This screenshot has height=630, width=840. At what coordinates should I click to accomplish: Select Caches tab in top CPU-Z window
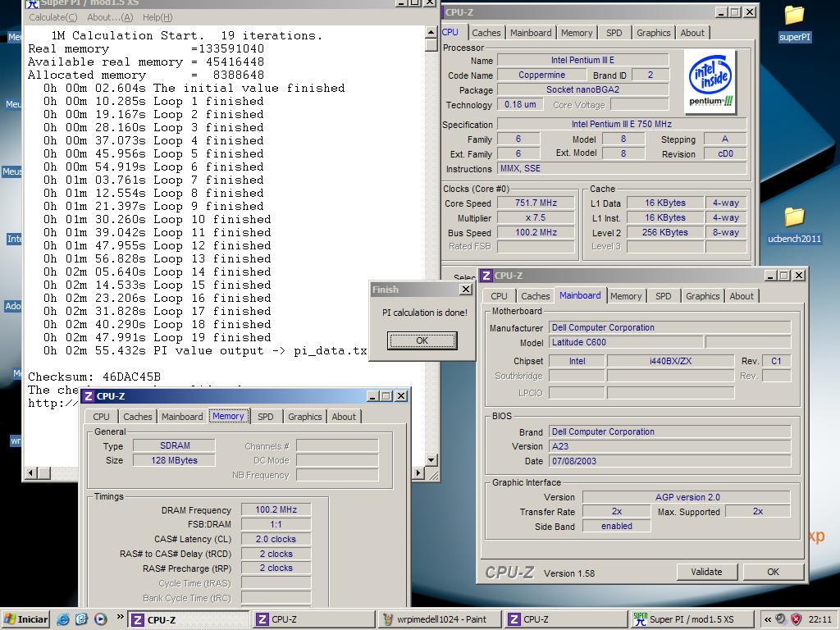coord(486,33)
